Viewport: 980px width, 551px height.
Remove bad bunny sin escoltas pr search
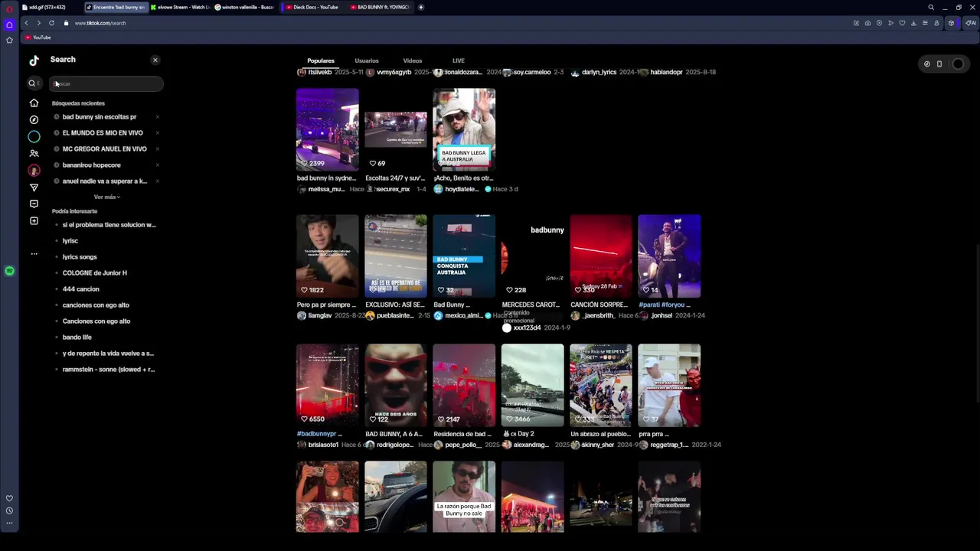pos(157,117)
